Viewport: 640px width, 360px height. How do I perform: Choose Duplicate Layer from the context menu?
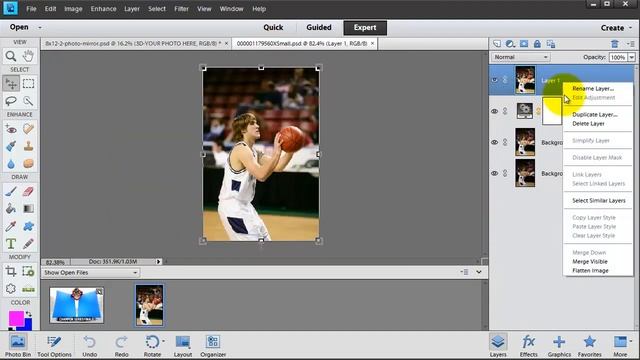click(595, 115)
